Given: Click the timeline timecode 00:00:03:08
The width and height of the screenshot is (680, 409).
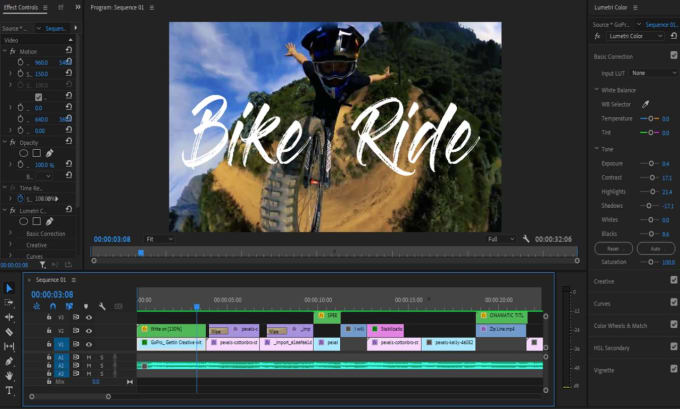Looking at the screenshot, I should (x=52, y=294).
